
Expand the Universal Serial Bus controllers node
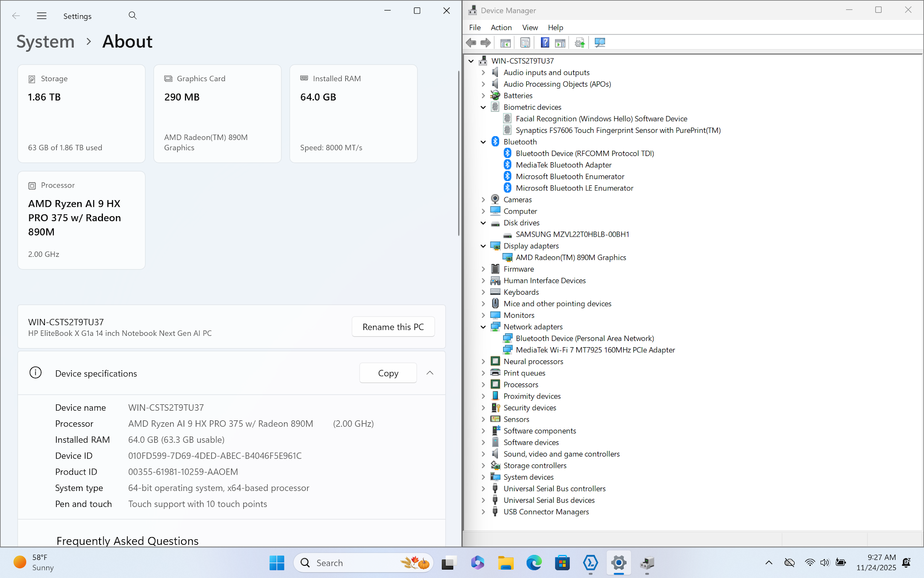click(483, 488)
